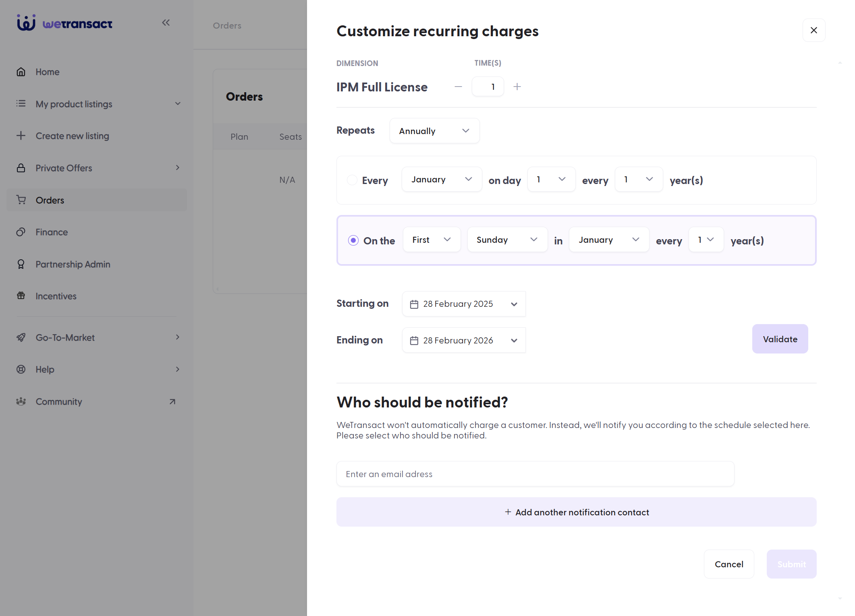Open Partnership Admin menu item

(x=97, y=264)
